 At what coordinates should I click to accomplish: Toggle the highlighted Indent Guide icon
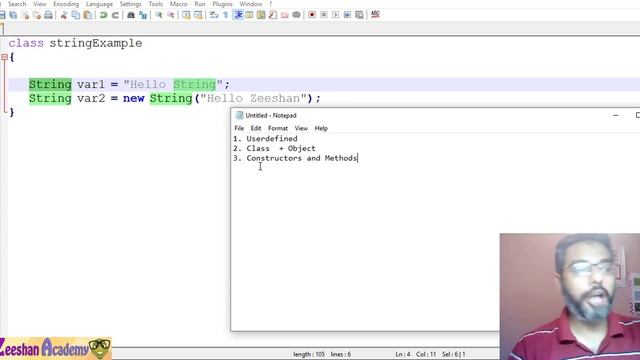pyautogui.click(x=238, y=15)
